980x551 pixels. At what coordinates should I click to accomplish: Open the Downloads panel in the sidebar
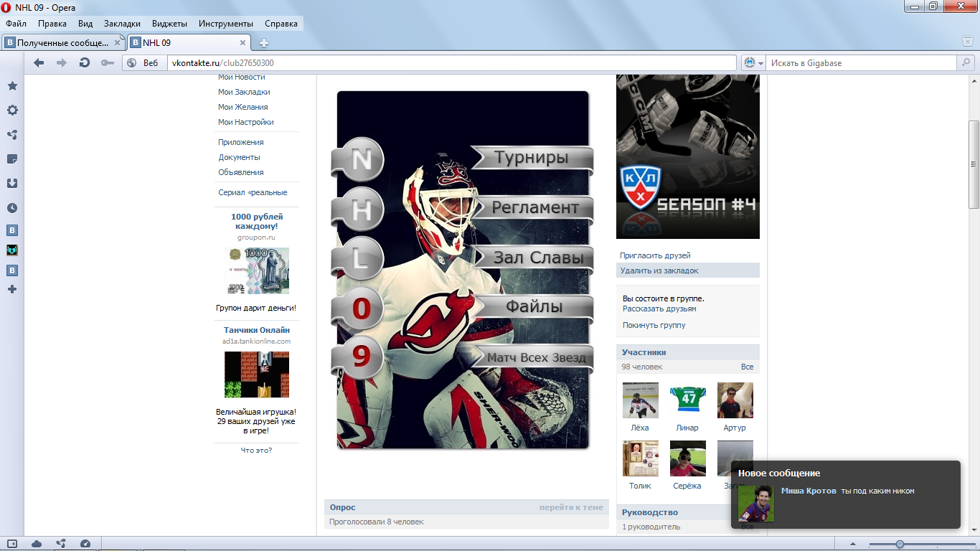pyautogui.click(x=12, y=184)
